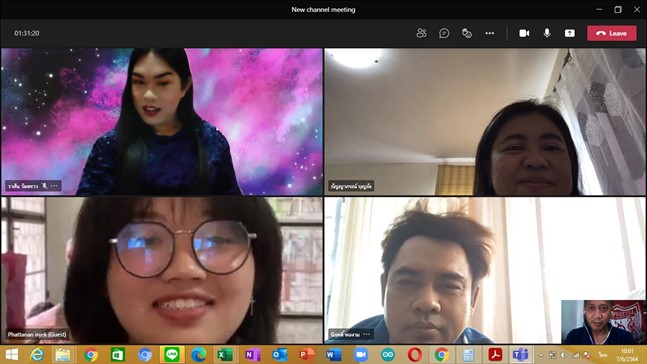Open Opera browser from taskbar
647x364 pixels.
[415, 355]
